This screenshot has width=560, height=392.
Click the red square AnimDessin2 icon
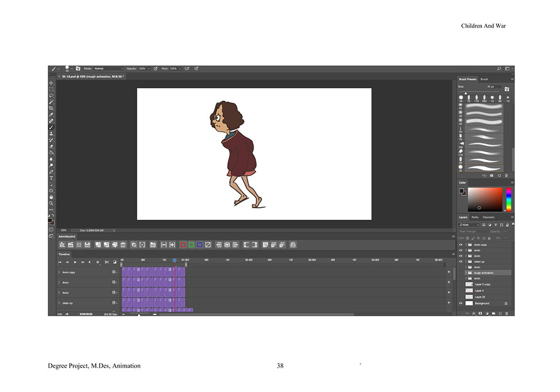coord(183,245)
